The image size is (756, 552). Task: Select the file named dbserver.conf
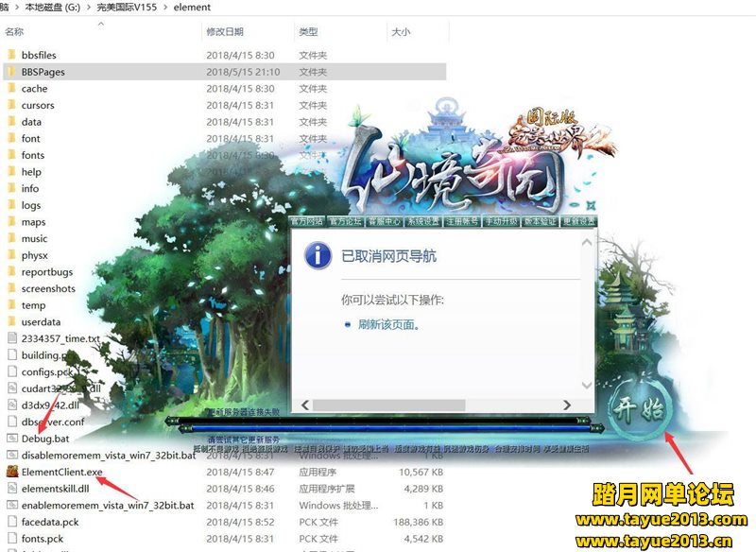[53, 422]
